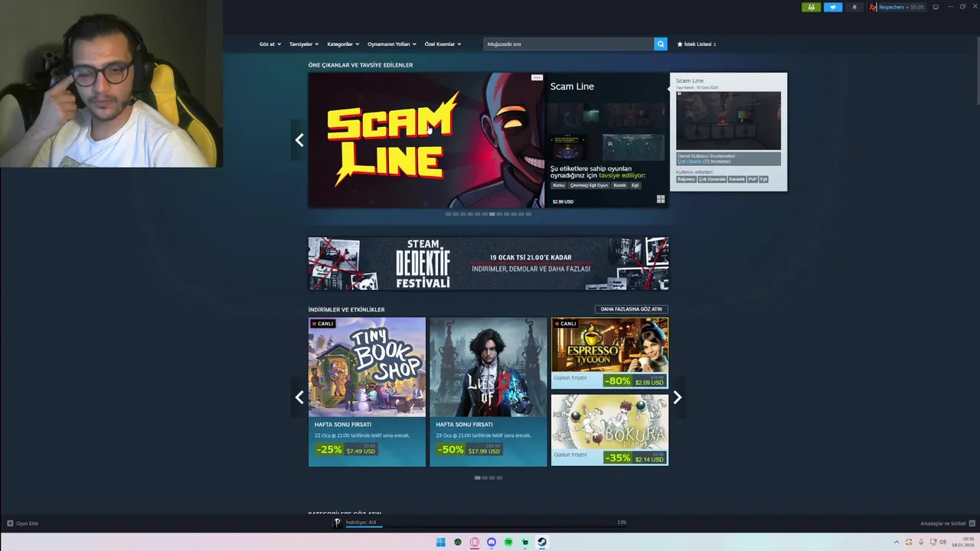980x551 pixels.
Task: Open the Xbox app in the taskbar
Action: (458, 543)
